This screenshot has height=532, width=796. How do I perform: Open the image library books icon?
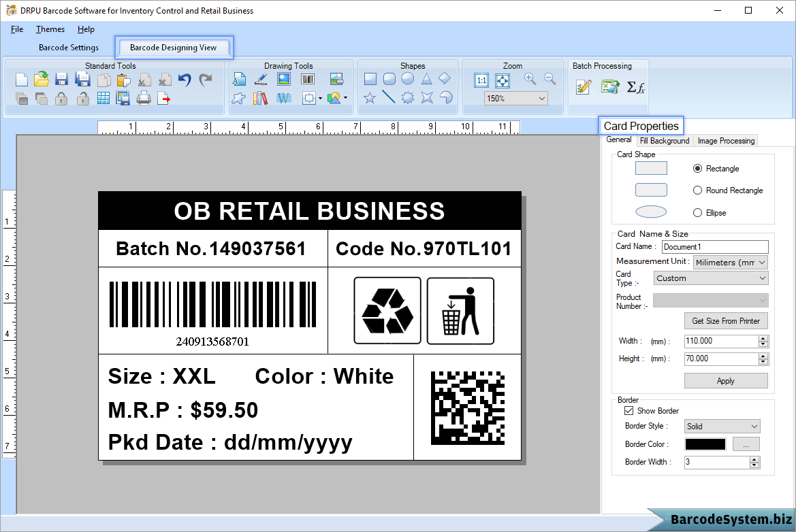pos(260,98)
